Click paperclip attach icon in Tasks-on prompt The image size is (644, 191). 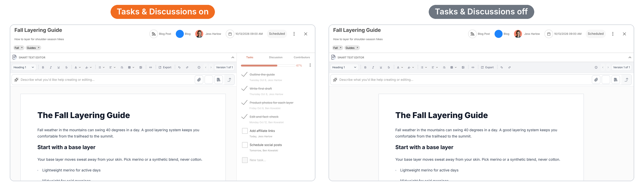199,80
